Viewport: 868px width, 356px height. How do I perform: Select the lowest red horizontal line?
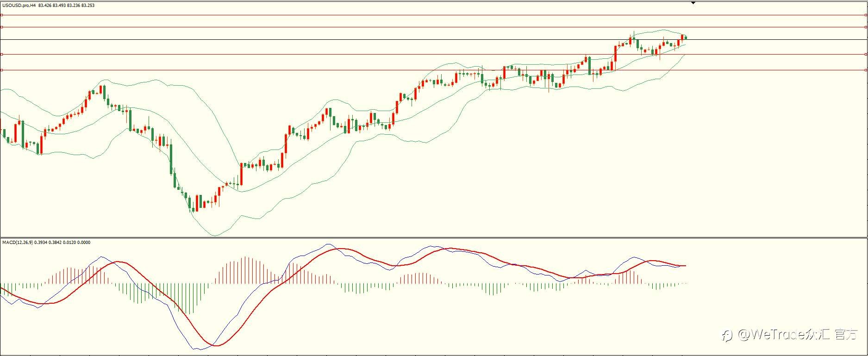(434, 70)
